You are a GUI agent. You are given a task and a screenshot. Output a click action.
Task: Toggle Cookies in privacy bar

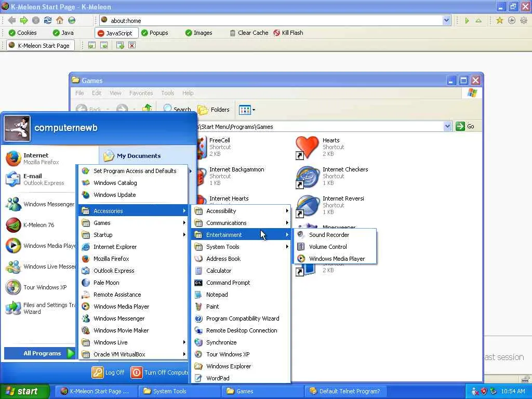[22, 33]
